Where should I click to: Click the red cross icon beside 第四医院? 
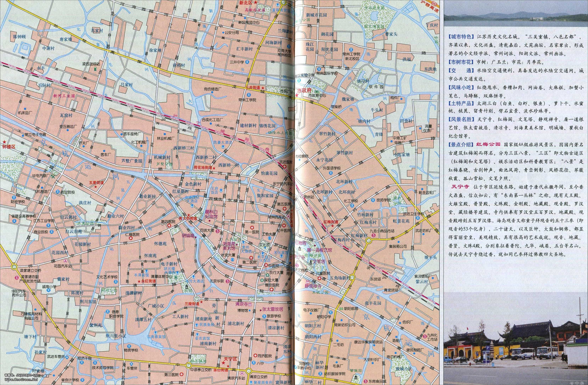170,226
